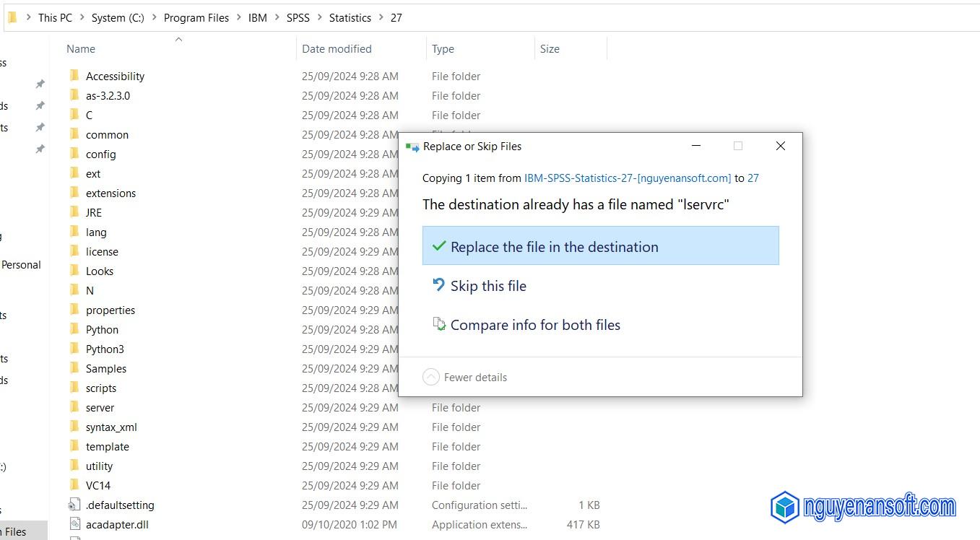Select the extensions folder icon
The height and width of the screenshot is (540, 980).
(74, 193)
